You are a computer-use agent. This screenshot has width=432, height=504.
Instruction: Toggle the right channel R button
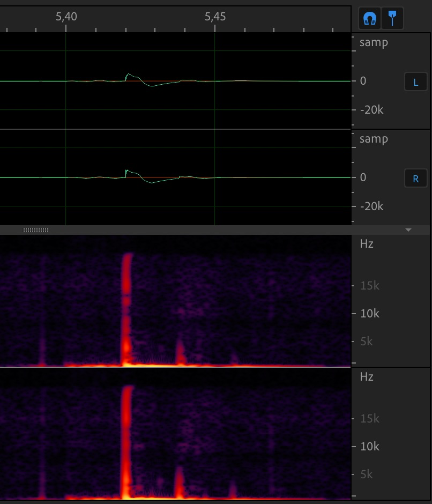click(x=415, y=179)
